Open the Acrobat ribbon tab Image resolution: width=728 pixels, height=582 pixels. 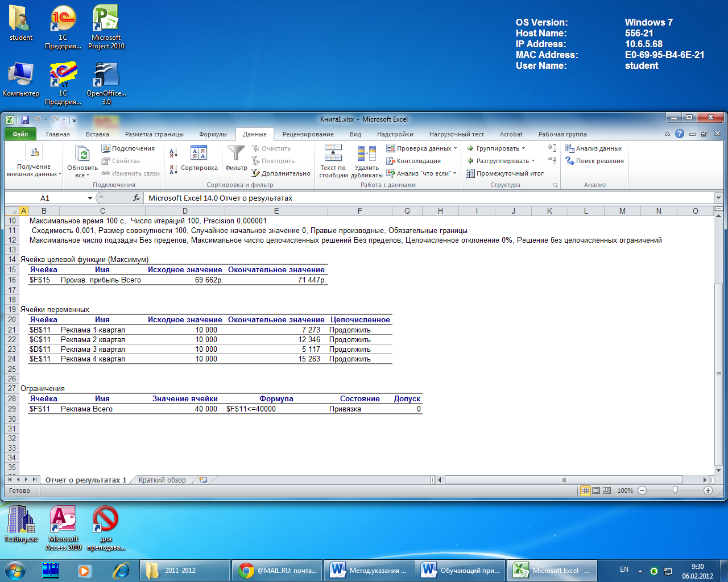511,134
